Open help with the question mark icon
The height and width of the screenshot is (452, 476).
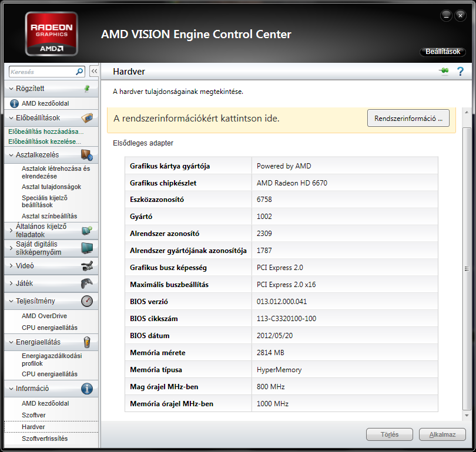click(460, 72)
